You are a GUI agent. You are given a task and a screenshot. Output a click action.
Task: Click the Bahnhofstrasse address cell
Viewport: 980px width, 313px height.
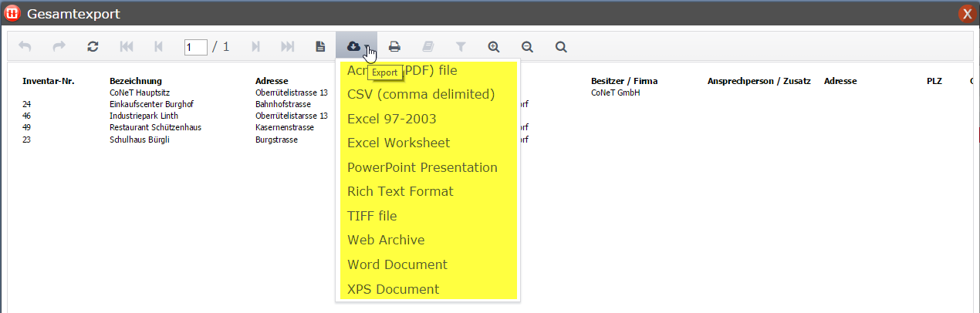point(284,104)
